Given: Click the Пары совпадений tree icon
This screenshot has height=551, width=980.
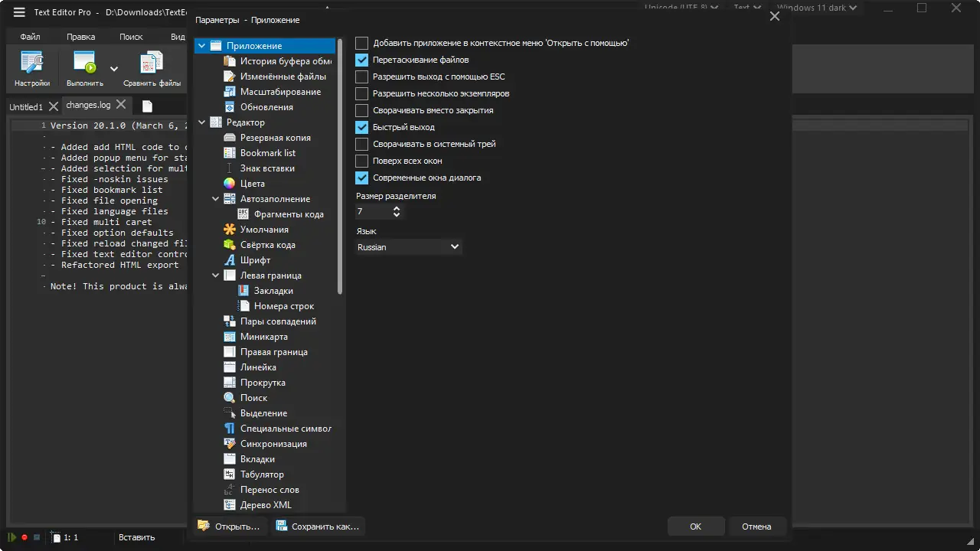Looking at the screenshot, I should click(x=229, y=321).
